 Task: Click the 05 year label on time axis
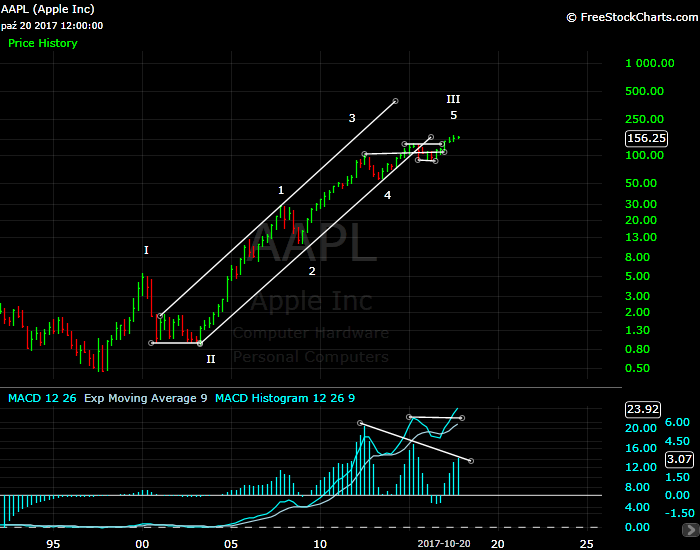tap(231, 544)
